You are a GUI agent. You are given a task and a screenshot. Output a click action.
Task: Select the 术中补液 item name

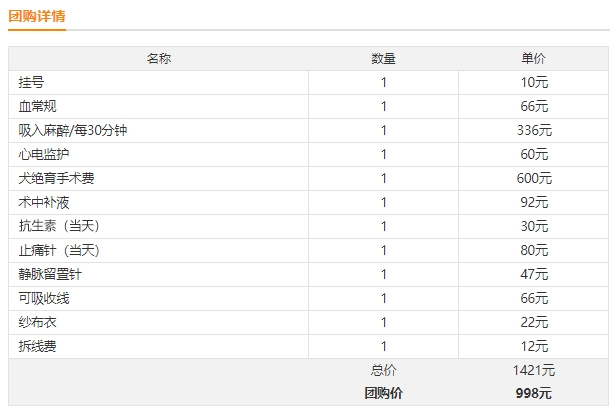click(44, 202)
